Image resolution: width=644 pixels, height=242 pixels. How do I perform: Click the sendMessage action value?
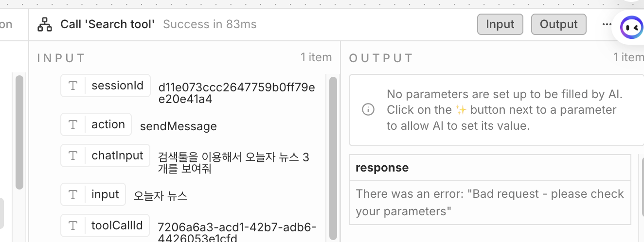[179, 126]
